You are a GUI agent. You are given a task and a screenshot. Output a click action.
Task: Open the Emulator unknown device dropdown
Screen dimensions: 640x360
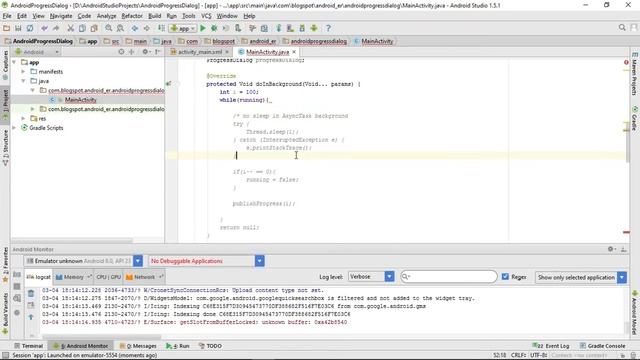[84, 261]
